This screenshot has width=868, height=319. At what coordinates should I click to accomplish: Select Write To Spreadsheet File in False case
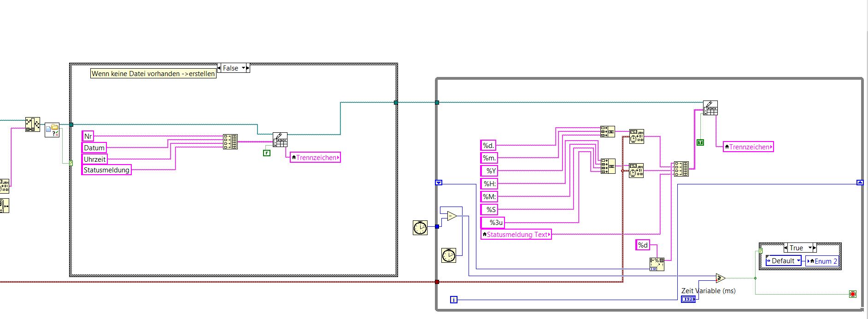point(280,140)
